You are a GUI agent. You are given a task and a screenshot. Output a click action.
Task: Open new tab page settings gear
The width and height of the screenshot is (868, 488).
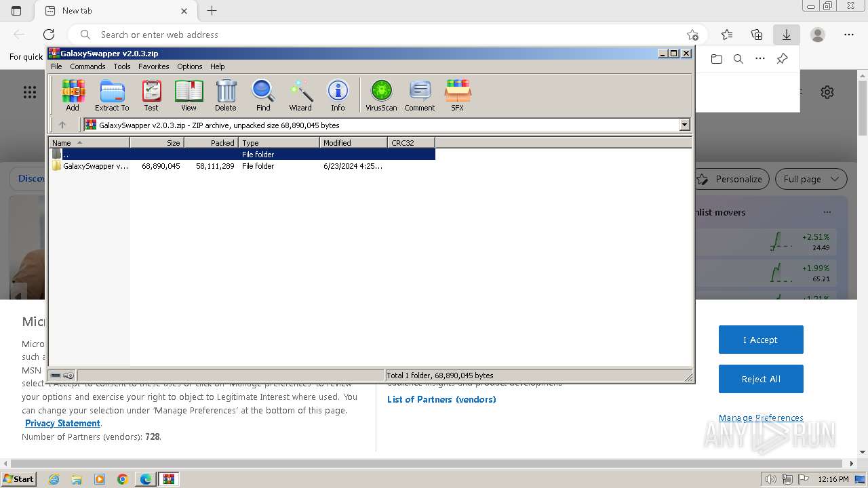[827, 92]
